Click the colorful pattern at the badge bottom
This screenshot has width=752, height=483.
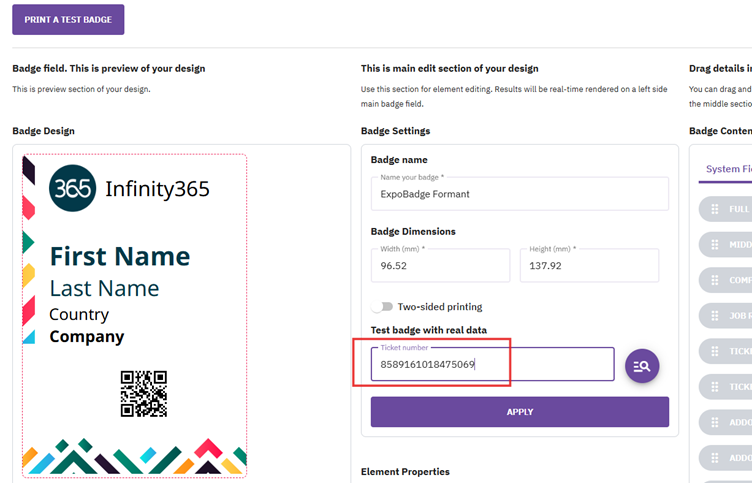coord(134,457)
